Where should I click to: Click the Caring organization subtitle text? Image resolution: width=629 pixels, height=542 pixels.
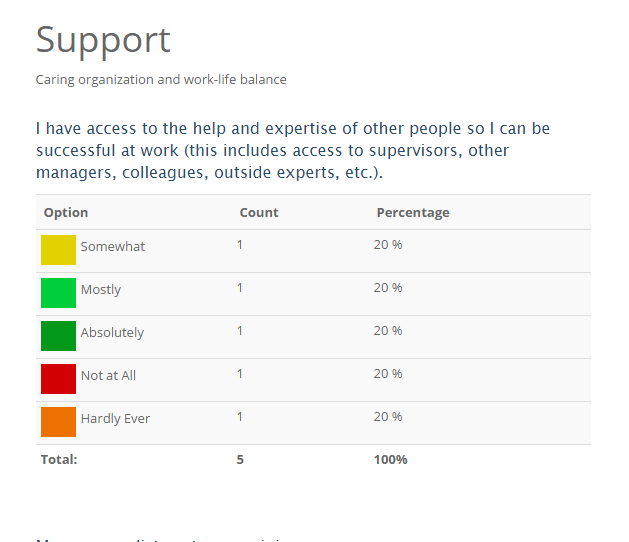[161, 80]
